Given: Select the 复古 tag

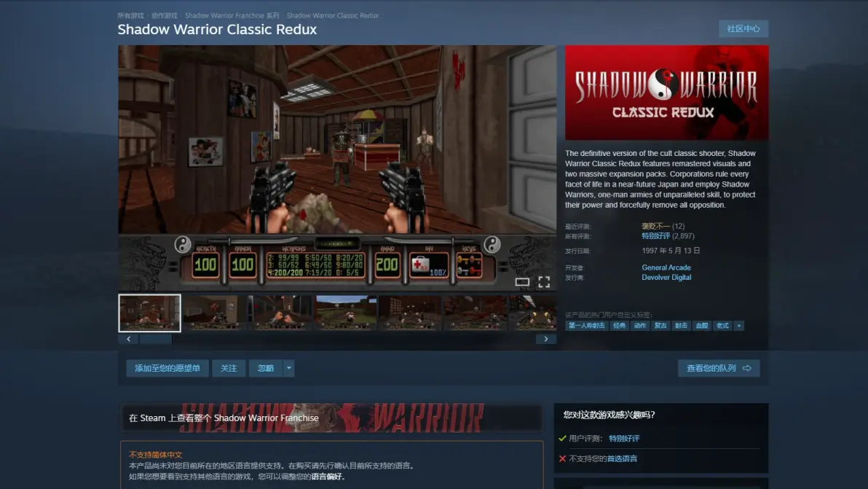Looking at the screenshot, I should coord(660,326).
